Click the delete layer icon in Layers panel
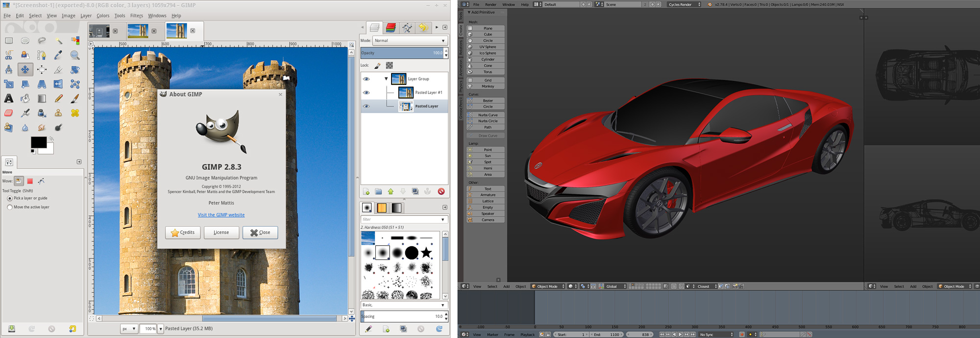 tap(441, 191)
